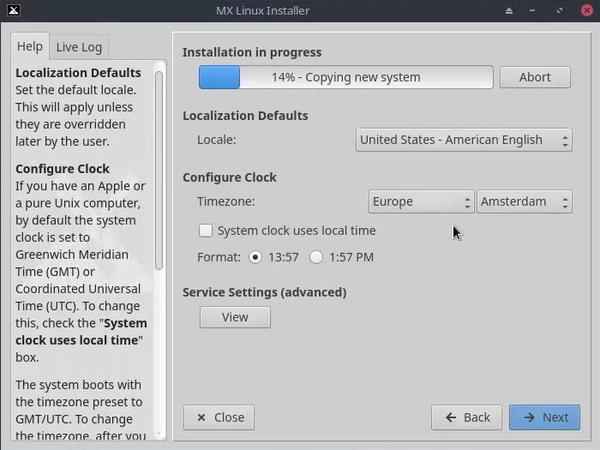Open the Locale dropdown

(464, 140)
